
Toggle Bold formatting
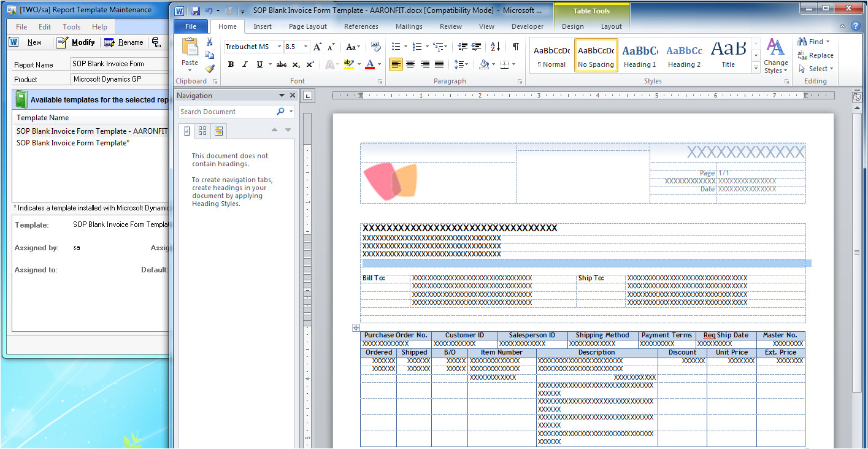pos(231,64)
